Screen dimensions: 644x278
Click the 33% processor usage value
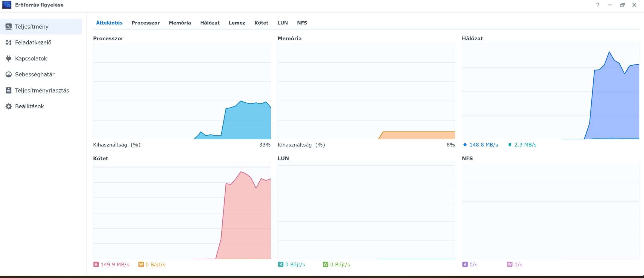(265, 145)
